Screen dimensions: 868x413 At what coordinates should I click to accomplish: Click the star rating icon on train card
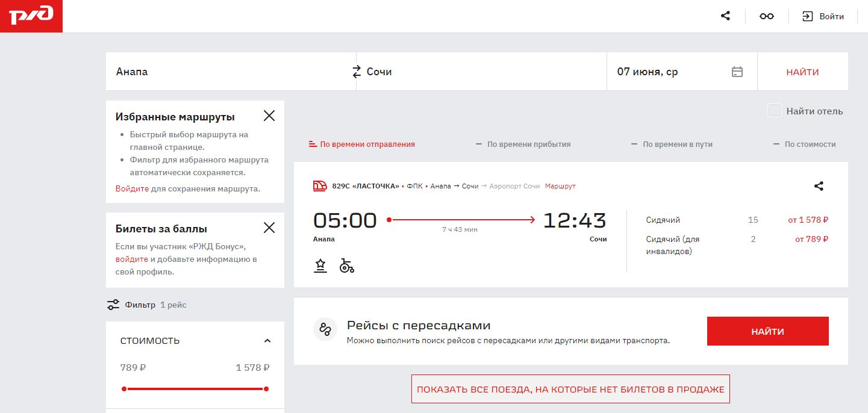(320, 265)
